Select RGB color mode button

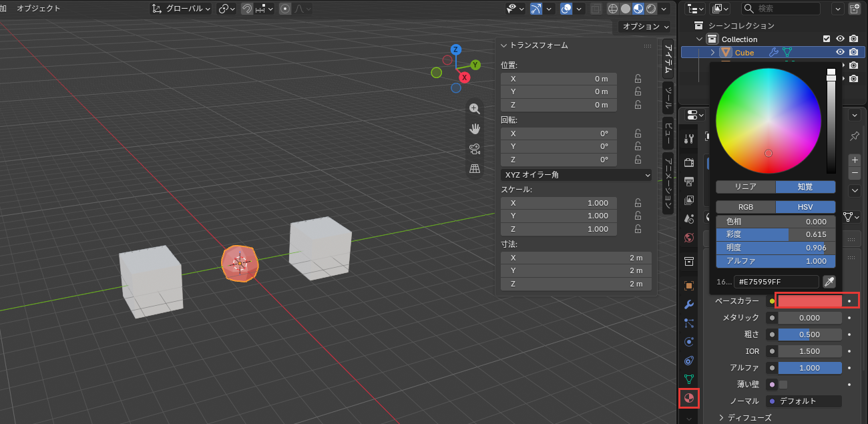746,207
